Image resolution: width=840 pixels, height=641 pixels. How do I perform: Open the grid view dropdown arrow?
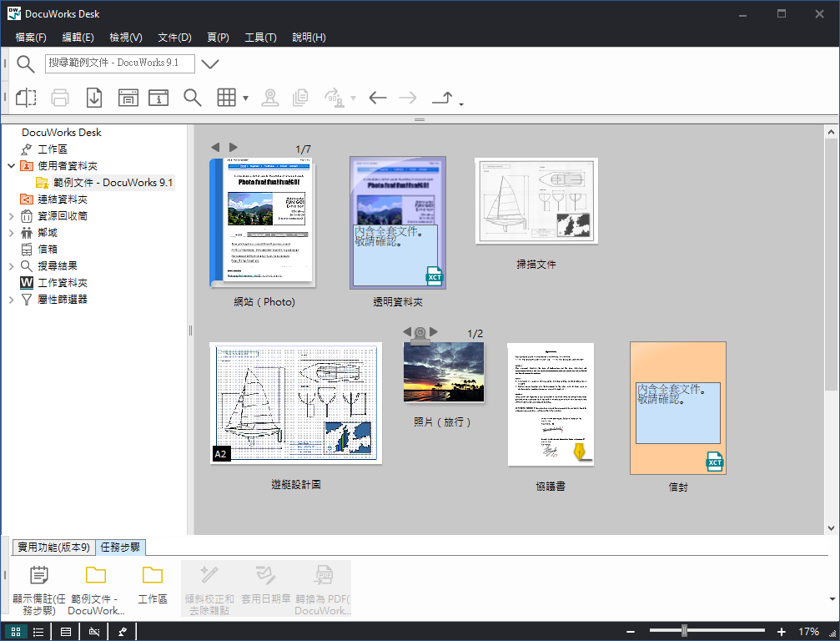(x=245, y=98)
